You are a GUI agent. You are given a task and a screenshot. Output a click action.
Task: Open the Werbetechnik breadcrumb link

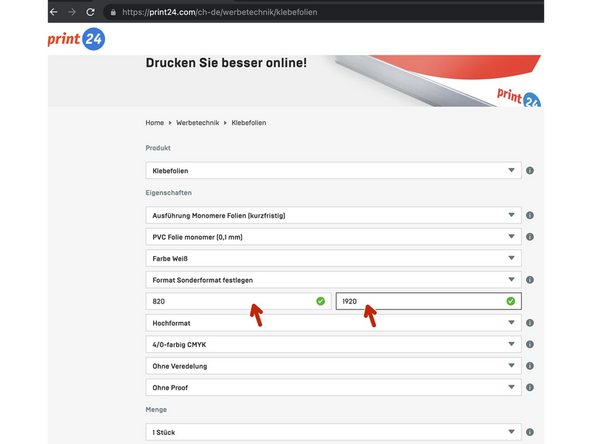pos(197,123)
